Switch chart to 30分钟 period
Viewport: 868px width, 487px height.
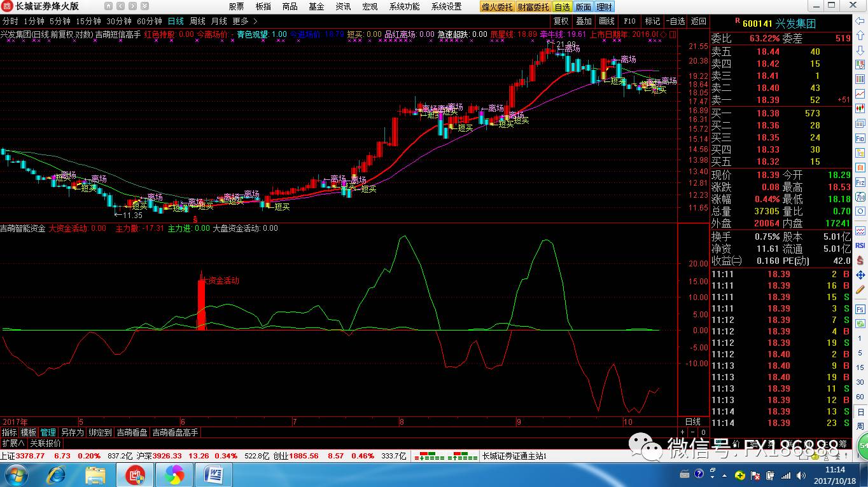click(x=119, y=21)
